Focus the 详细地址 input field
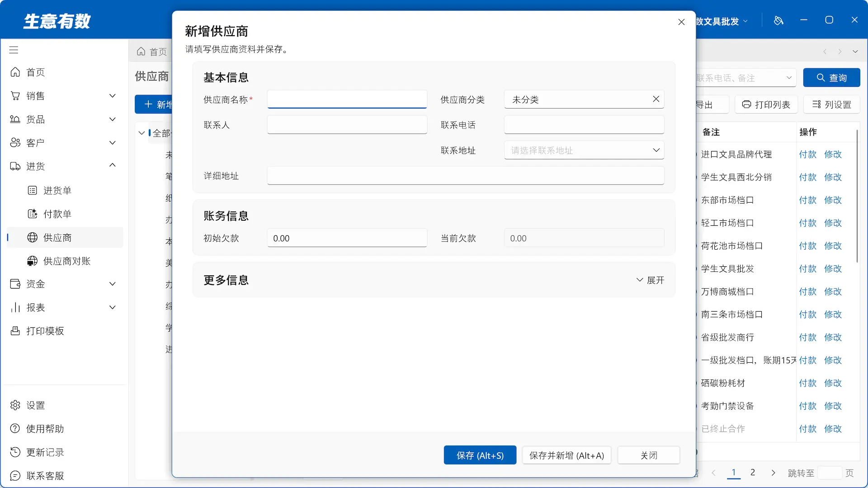The image size is (868, 488). click(x=466, y=175)
